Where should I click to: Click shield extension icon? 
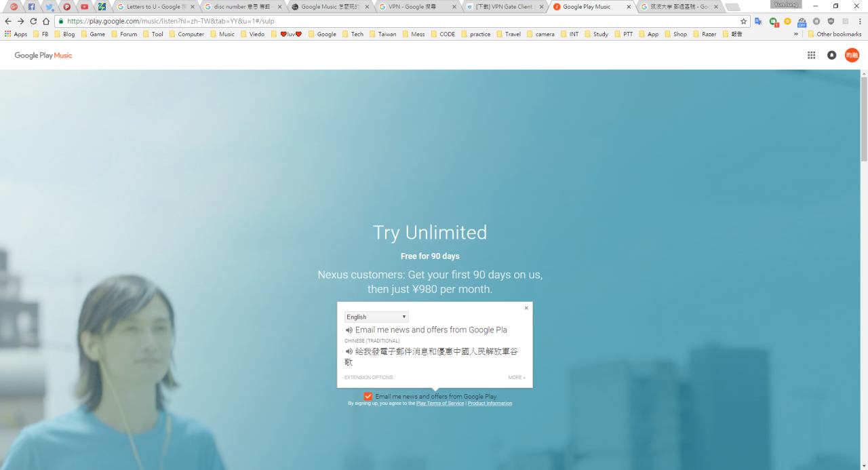(x=831, y=21)
